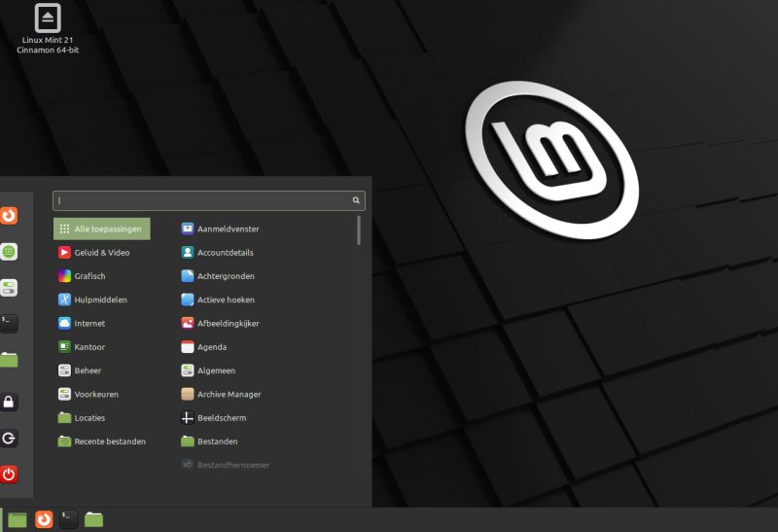The height and width of the screenshot is (532, 778).
Task: Launch Firefox from the menu favorites sidebar
Action: coord(9,215)
